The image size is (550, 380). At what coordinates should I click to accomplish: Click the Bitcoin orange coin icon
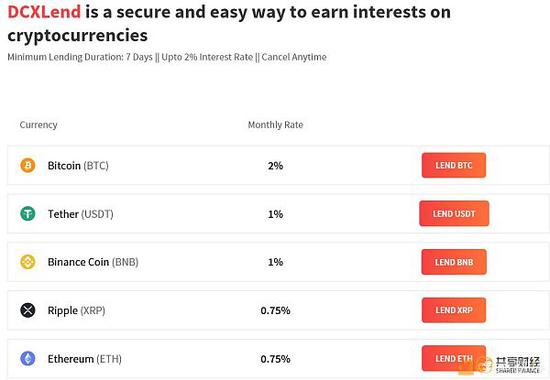pos(28,165)
